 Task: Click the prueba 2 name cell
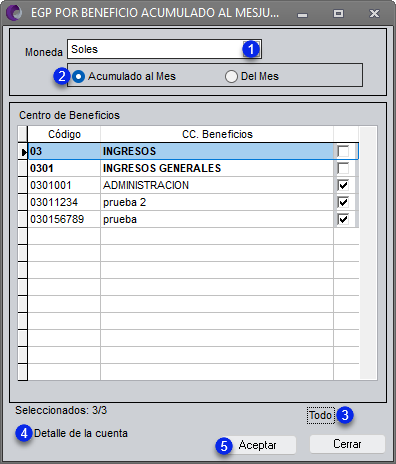[217, 202]
